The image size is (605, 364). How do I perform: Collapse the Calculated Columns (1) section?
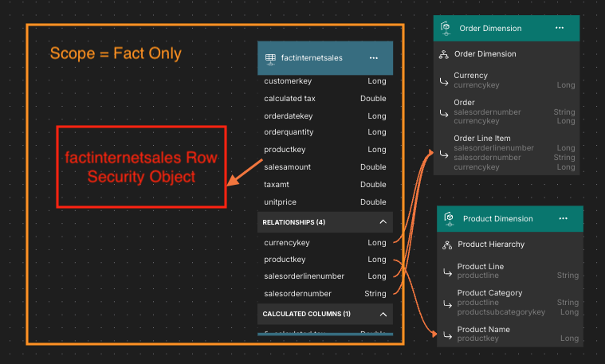383,314
